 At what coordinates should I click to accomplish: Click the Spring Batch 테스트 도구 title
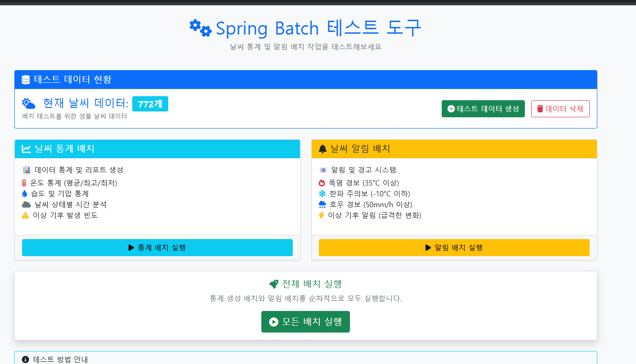click(x=318, y=28)
